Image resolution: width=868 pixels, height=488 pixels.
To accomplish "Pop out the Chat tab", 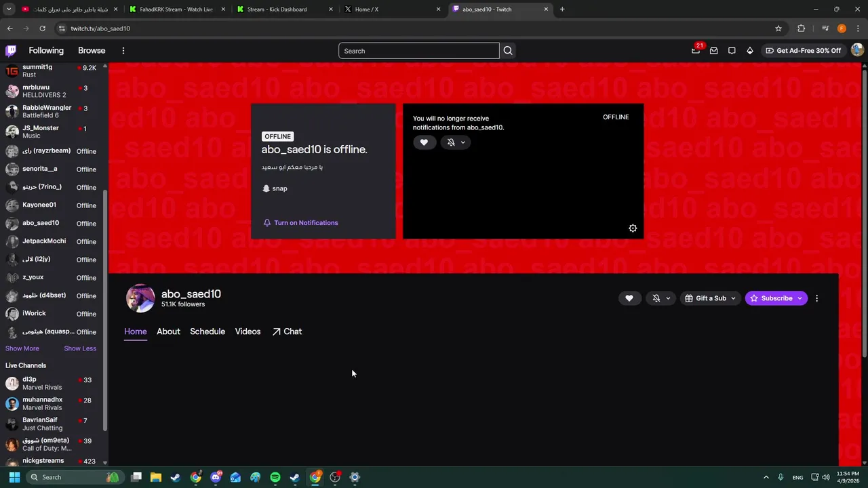I will [x=287, y=331].
